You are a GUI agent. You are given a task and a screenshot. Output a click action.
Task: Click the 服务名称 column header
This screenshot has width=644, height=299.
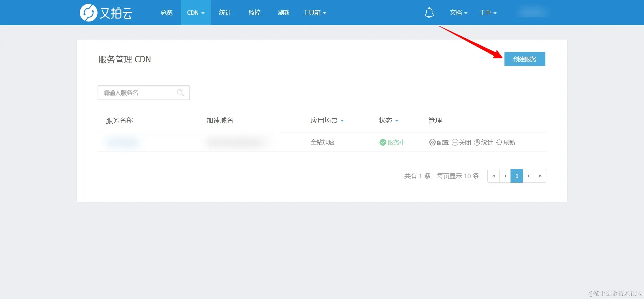[119, 120]
